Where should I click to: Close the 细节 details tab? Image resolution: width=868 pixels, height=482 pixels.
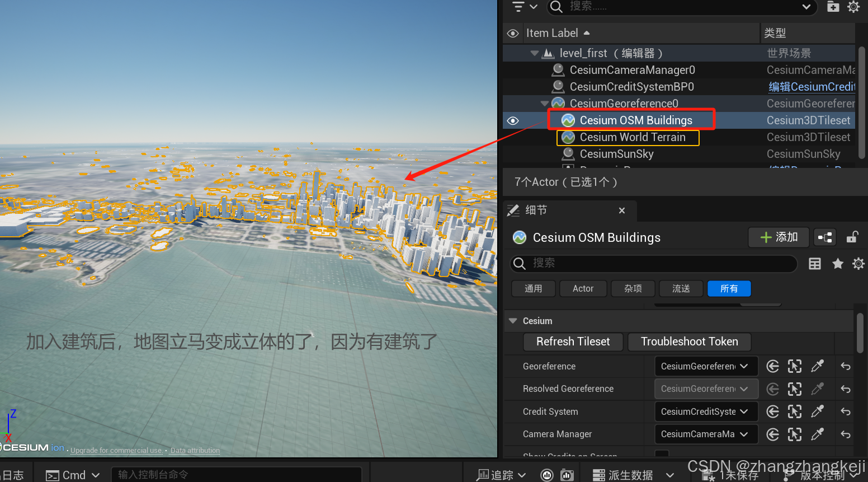[x=622, y=210]
